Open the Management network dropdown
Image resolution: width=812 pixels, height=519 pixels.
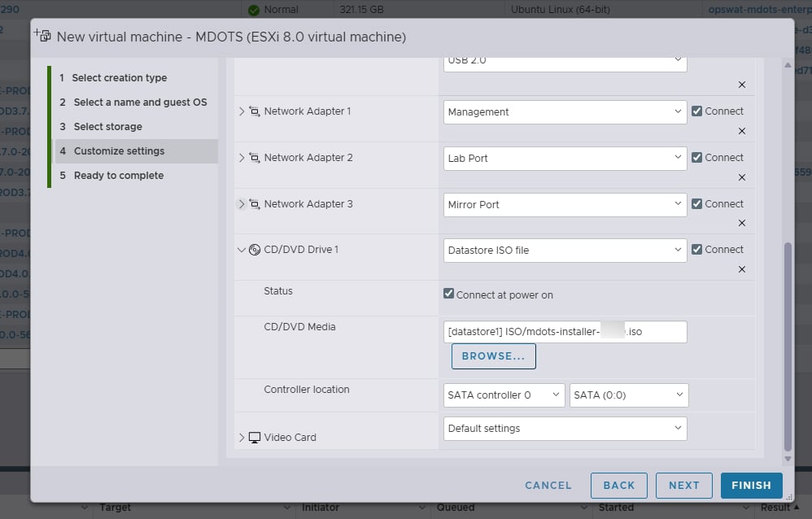click(565, 112)
